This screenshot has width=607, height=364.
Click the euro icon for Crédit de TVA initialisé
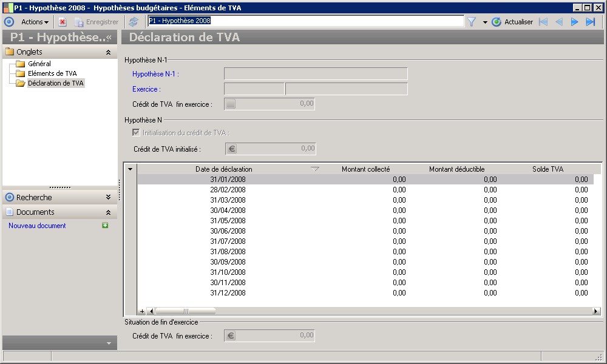231,149
